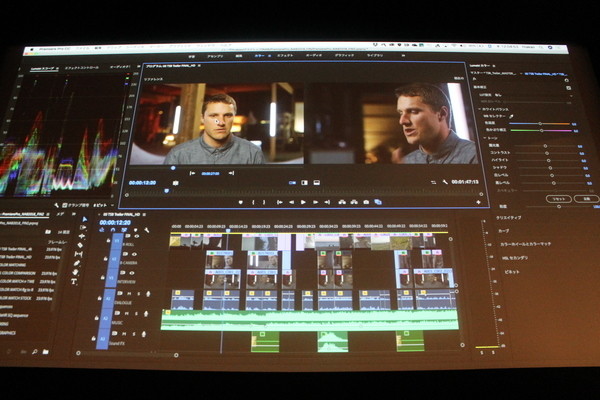Switch to オーディオ workspace tab
This screenshot has width=600, height=400.
pyautogui.click(x=314, y=56)
